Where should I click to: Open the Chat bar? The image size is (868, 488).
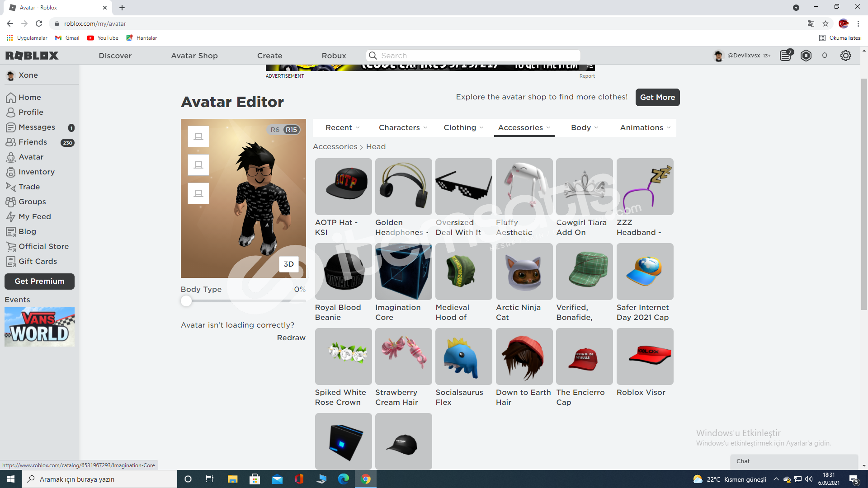tap(794, 461)
